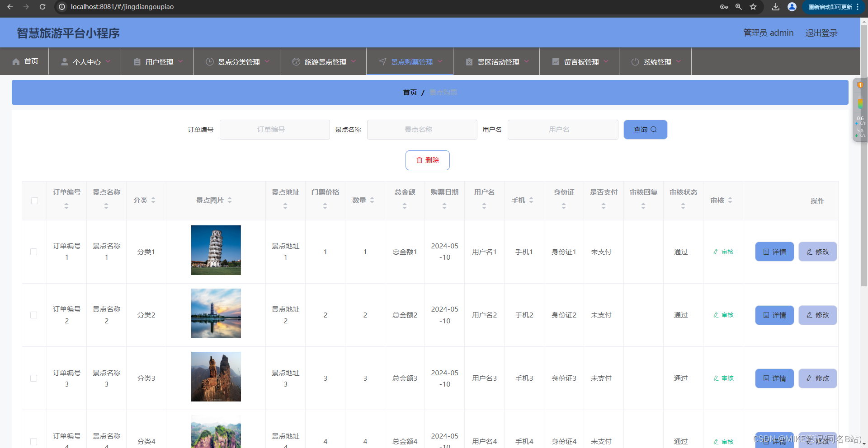
Task: Go to 首页 in the navigation menu
Action: tap(24, 61)
